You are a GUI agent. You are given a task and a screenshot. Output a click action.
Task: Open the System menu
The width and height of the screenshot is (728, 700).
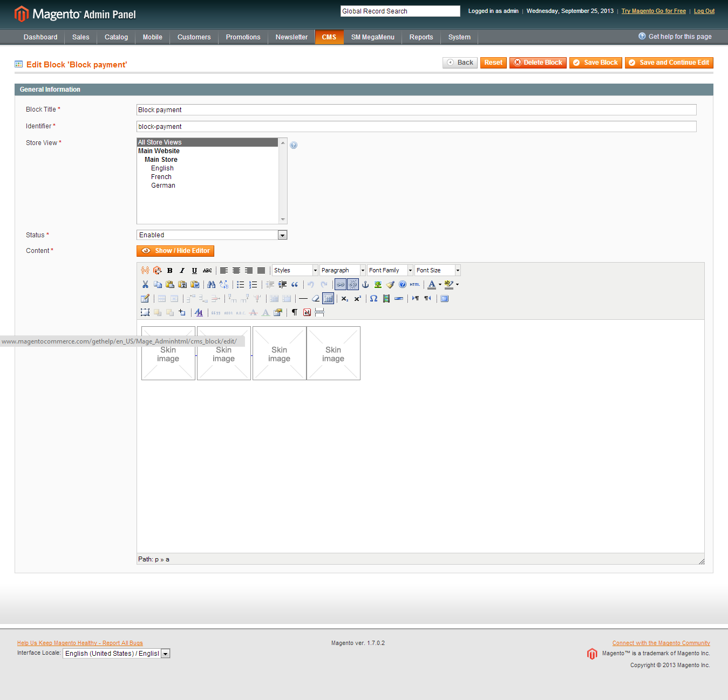pyautogui.click(x=460, y=37)
